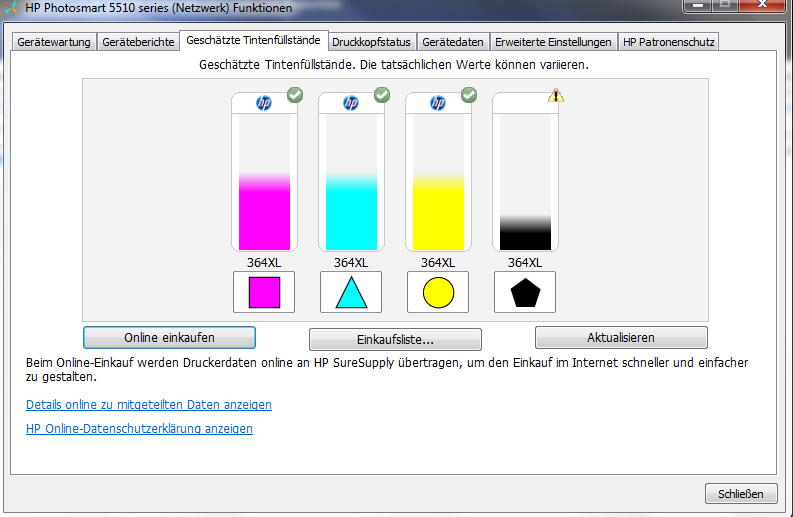
Task: Click the warning icon on black cartridge
Action: (x=556, y=95)
